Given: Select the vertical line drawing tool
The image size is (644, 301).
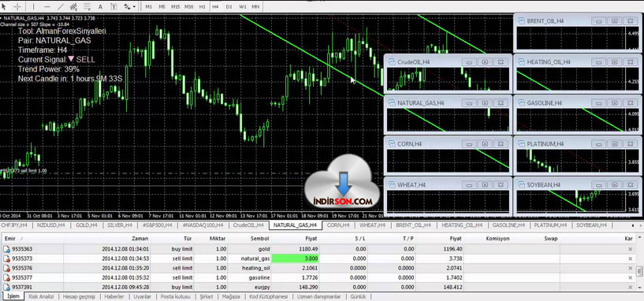Looking at the screenshot, I should tap(34, 6).
